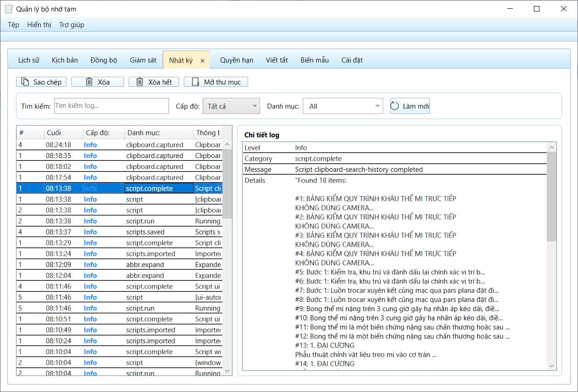578x392 pixels.
Task: Select the 08:24:18 clipboard.captured log row
Action: [119, 145]
